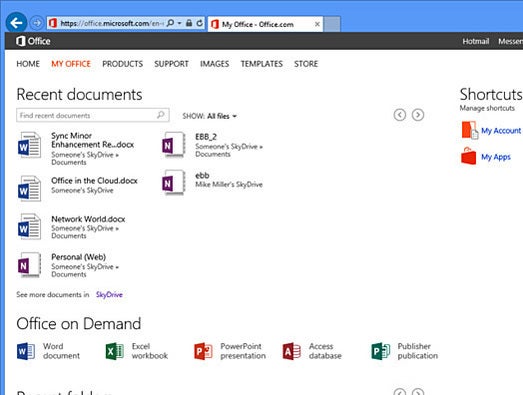Click the magnifier in recent documents search

[161, 115]
